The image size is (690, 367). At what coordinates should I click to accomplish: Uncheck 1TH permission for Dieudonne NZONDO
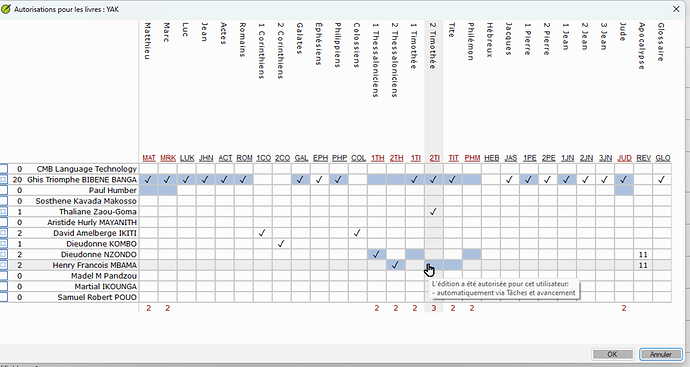[377, 254]
